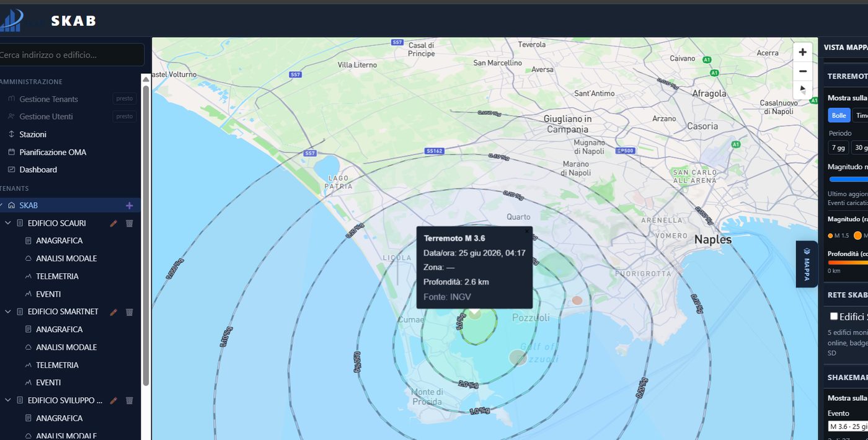The width and height of the screenshot is (868, 440).
Task: Edit EDIFICIO SMARTNET with pencil icon
Action: (113, 312)
